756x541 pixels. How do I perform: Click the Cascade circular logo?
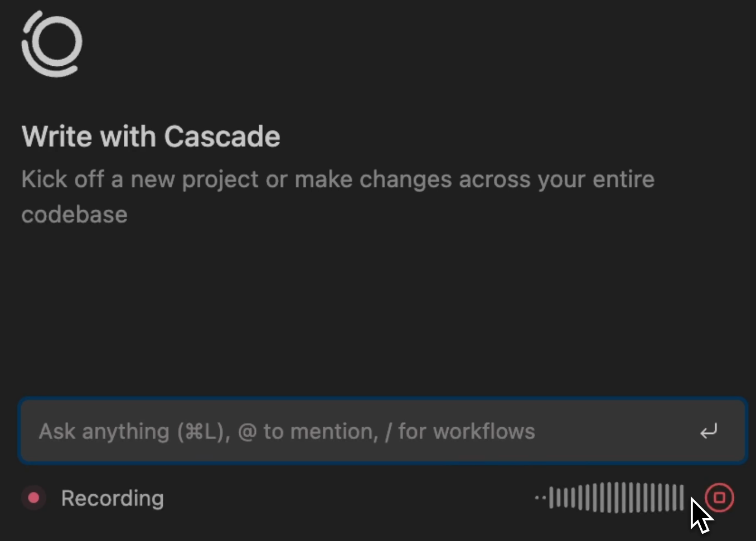click(x=52, y=44)
